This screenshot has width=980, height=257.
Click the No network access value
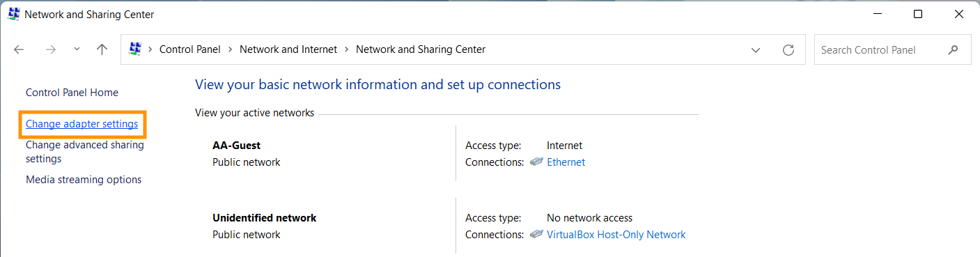point(589,218)
